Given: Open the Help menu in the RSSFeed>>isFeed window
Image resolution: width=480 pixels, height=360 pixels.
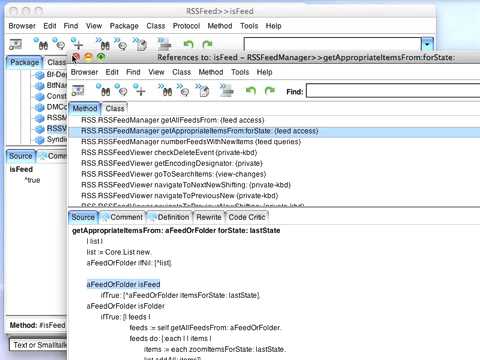Looking at the screenshot, I should coord(273,26).
